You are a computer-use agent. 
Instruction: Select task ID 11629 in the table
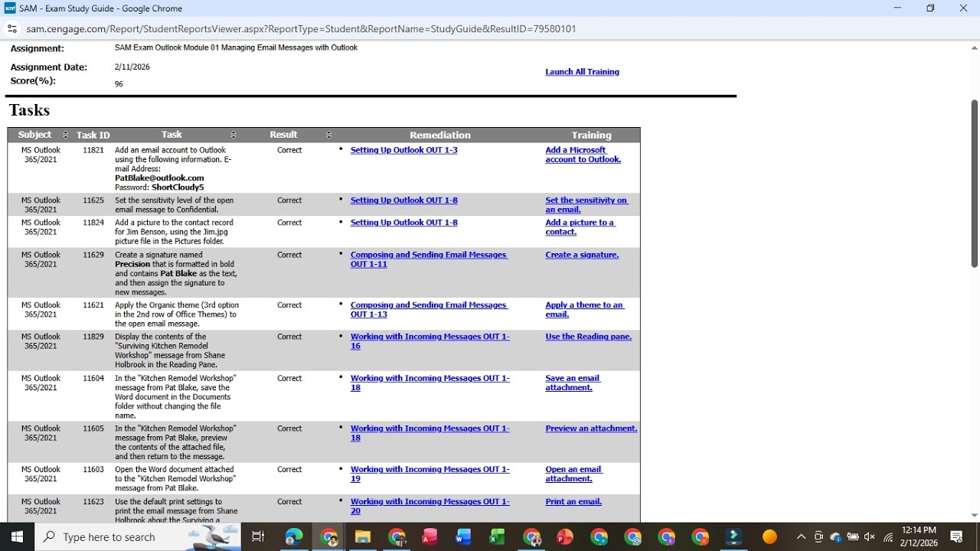point(93,255)
